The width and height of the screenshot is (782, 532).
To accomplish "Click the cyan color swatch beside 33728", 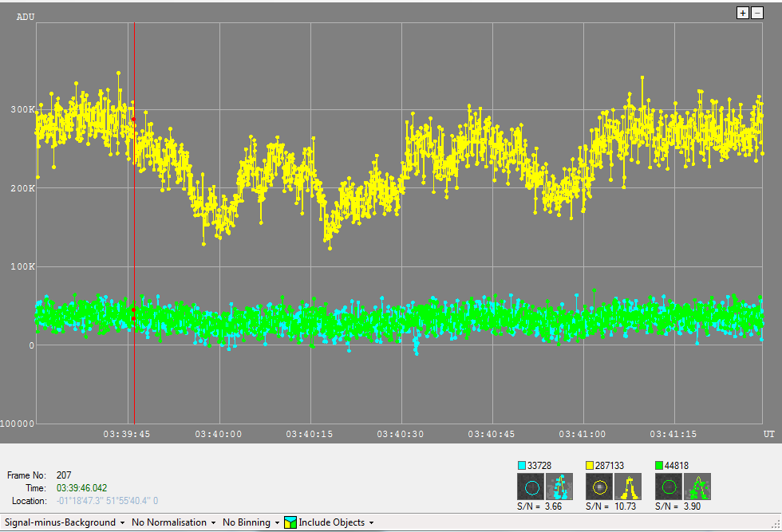I will coord(522,465).
